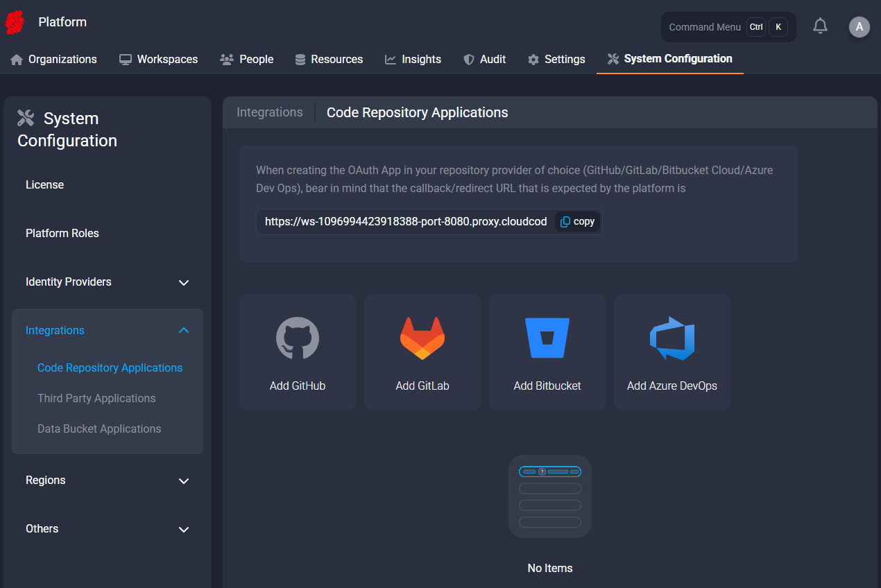Open the License page

click(x=45, y=185)
